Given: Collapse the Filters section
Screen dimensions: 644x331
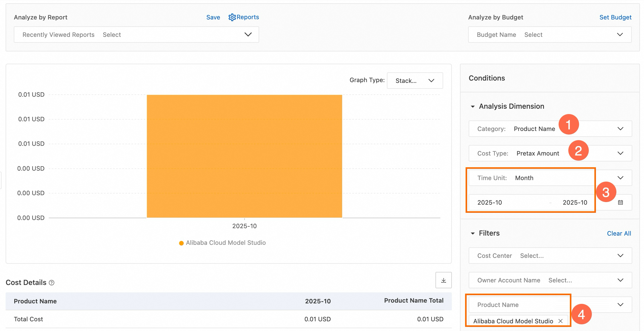Looking at the screenshot, I should pos(473,233).
